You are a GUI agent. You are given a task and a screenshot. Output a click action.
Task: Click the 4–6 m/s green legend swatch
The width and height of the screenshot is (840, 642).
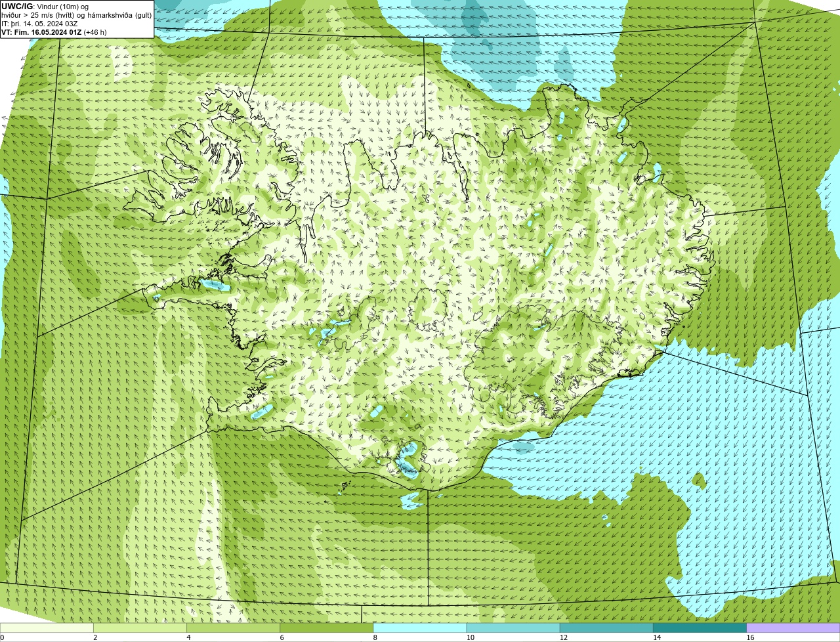(x=234, y=628)
